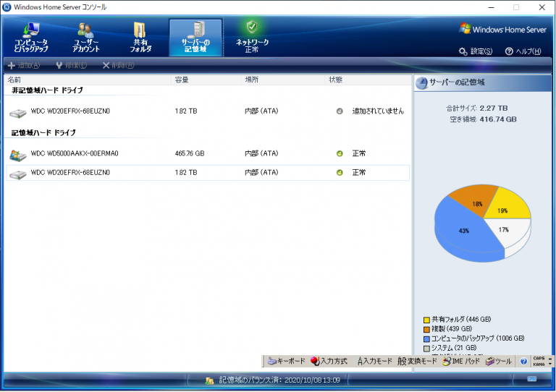The height and width of the screenshot is (392, 556).
Task: Click the yellow Shared Folders legend swatch
Action: point(426,320)
